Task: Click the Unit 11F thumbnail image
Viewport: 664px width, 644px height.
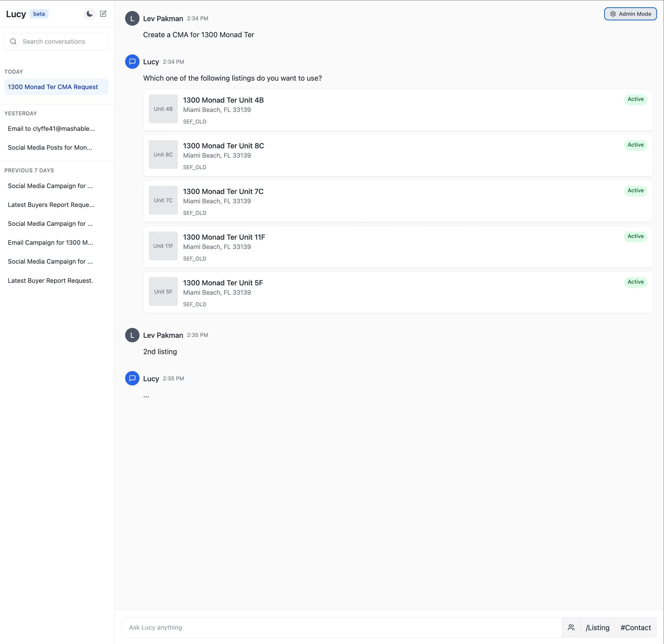Action: pos(163,246)
